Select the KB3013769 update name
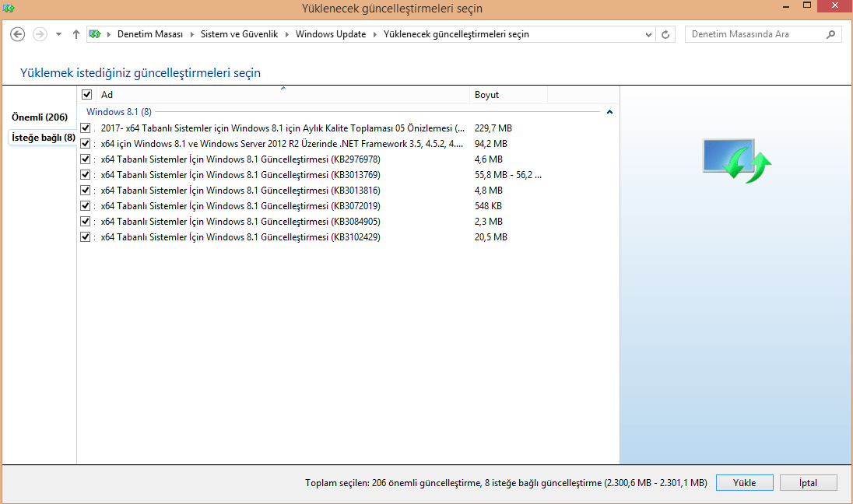Viewport: 853px width, 504px height. pyautogui.click(x=240, y=174)
